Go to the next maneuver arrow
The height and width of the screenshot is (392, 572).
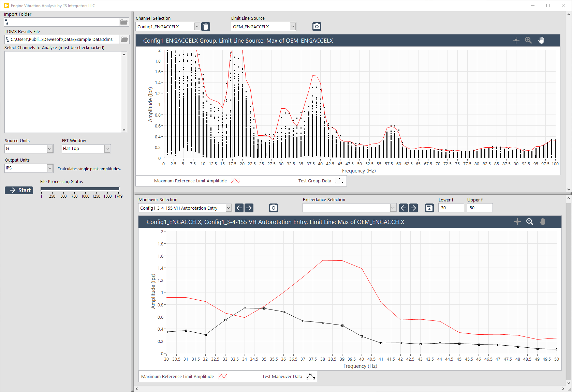point(249,208)
